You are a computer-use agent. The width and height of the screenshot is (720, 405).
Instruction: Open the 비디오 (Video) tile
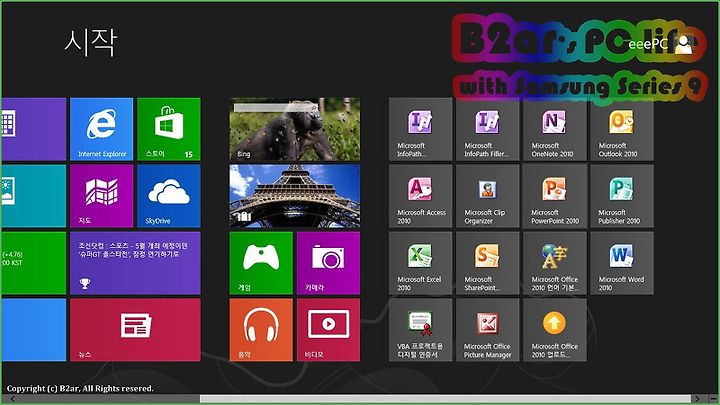(328, 330)
